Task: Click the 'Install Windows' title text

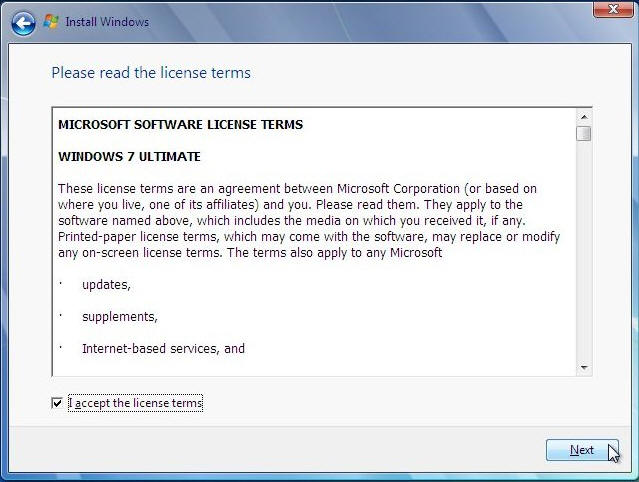Action: [x=107, y=22]
